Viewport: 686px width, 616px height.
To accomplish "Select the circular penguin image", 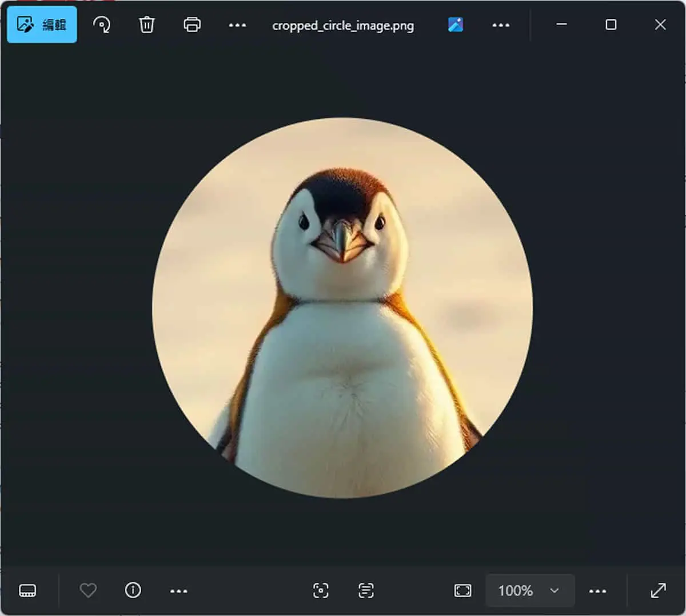I will tap(342, 307).
